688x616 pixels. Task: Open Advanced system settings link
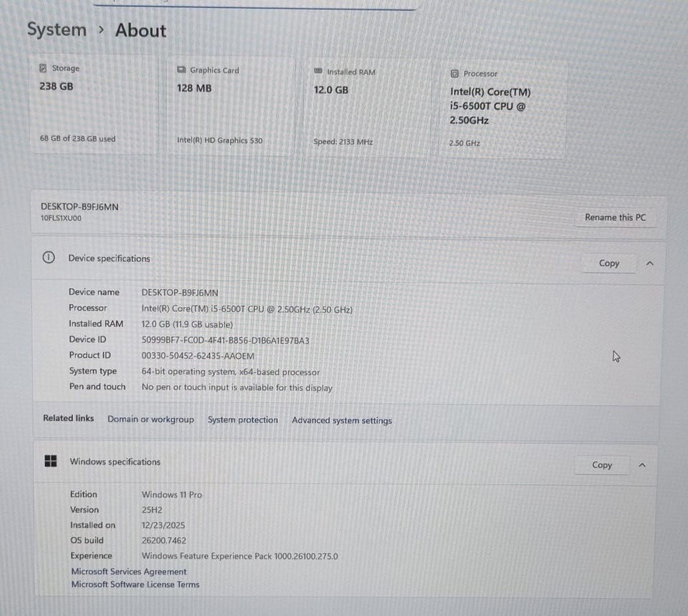pos(342,421)
